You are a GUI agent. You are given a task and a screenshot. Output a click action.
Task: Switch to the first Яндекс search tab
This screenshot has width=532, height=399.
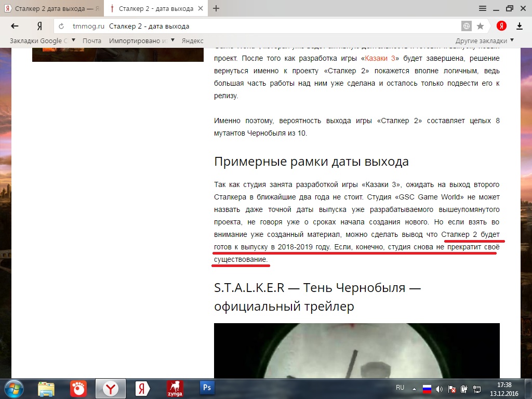click(52, 8)
